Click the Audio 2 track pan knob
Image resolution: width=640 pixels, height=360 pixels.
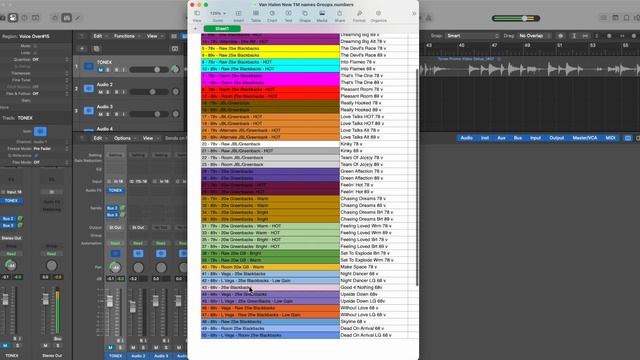(176, 92)
